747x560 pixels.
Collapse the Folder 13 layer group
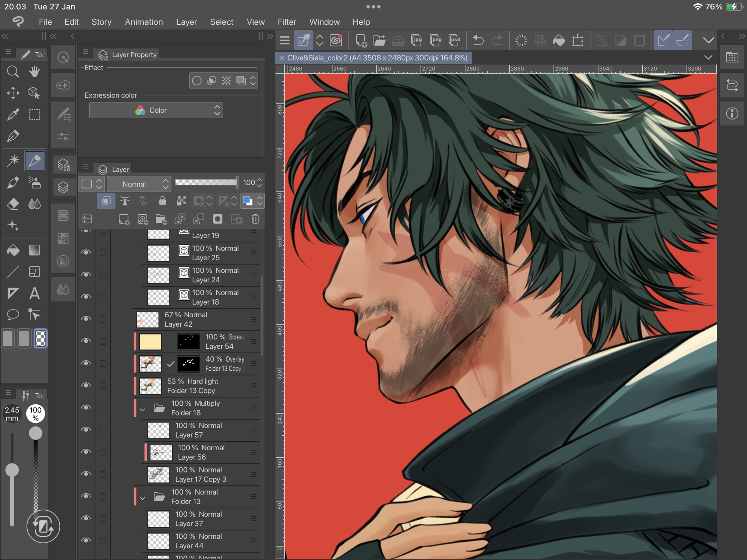(x=142, y=498)
